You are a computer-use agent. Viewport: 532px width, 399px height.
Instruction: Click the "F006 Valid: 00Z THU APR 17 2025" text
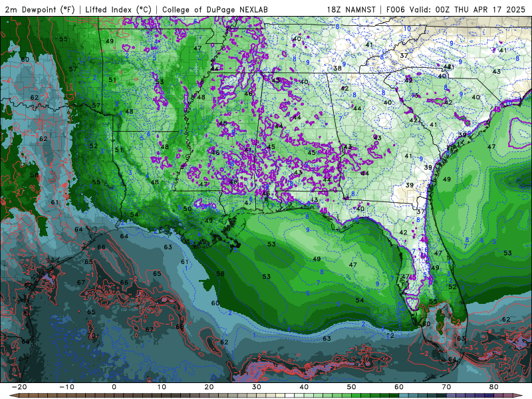tap(456, 9)
